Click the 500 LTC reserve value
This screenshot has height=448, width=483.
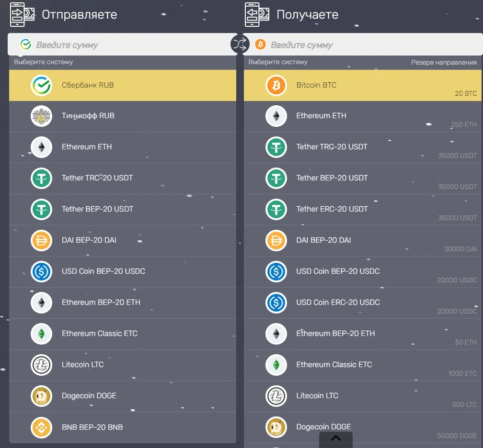(x=464, y=404)
